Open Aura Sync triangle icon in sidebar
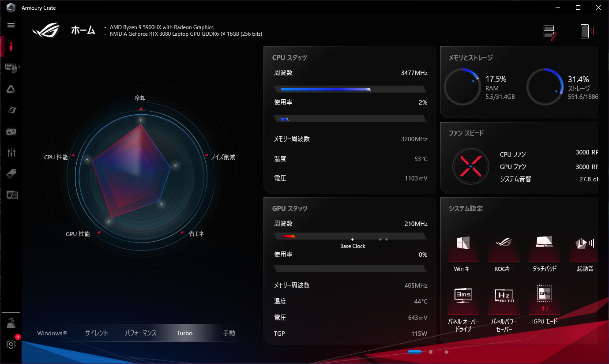The height and width of the screenshot is (364, 609). point(11,89)
